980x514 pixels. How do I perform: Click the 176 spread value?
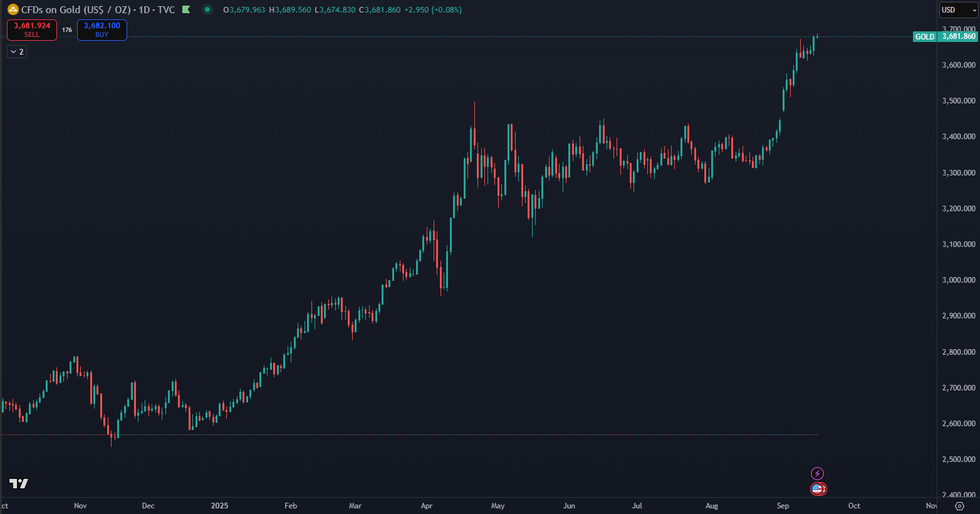67,30
